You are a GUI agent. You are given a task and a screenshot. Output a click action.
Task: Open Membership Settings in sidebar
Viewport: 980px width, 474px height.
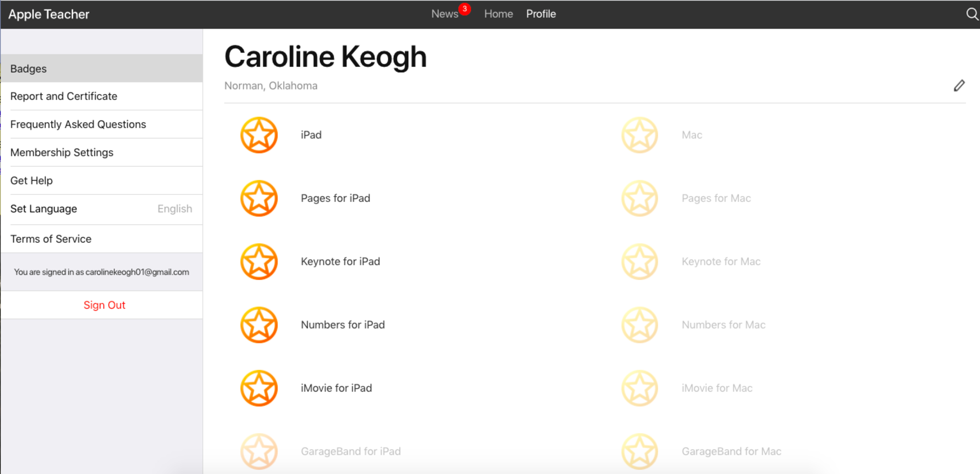pyautogui.click(x=101, y=152)
